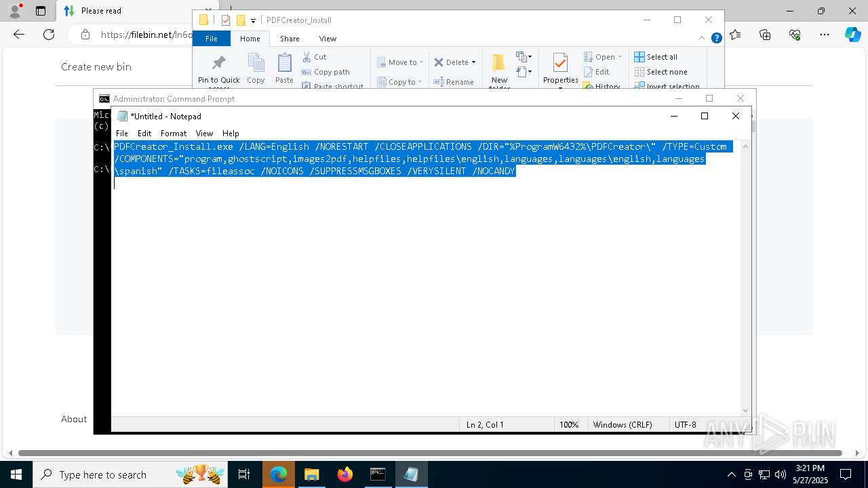Go back in the Edge browser

19,35
